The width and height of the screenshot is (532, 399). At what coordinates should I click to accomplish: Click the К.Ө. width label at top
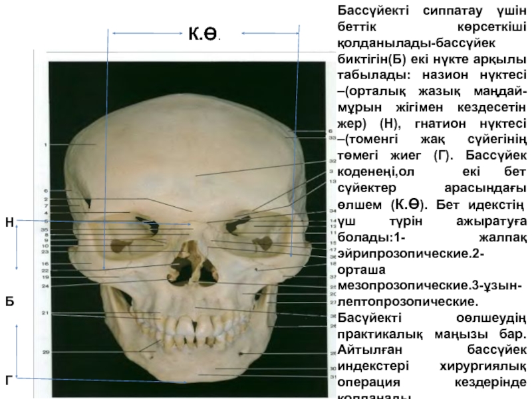pos(205,33)
